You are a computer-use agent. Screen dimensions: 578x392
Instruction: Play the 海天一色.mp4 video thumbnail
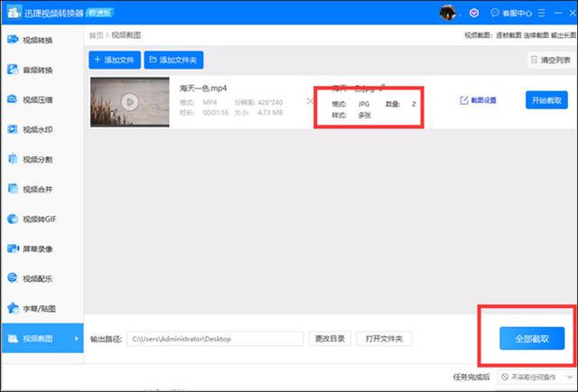tap(129, 101)
